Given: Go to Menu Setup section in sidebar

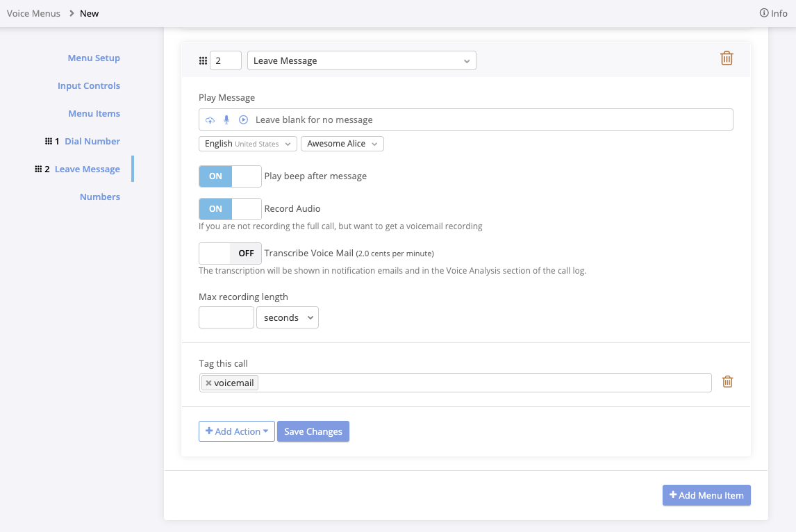Looking at the screenshot, I should [94, 58].
